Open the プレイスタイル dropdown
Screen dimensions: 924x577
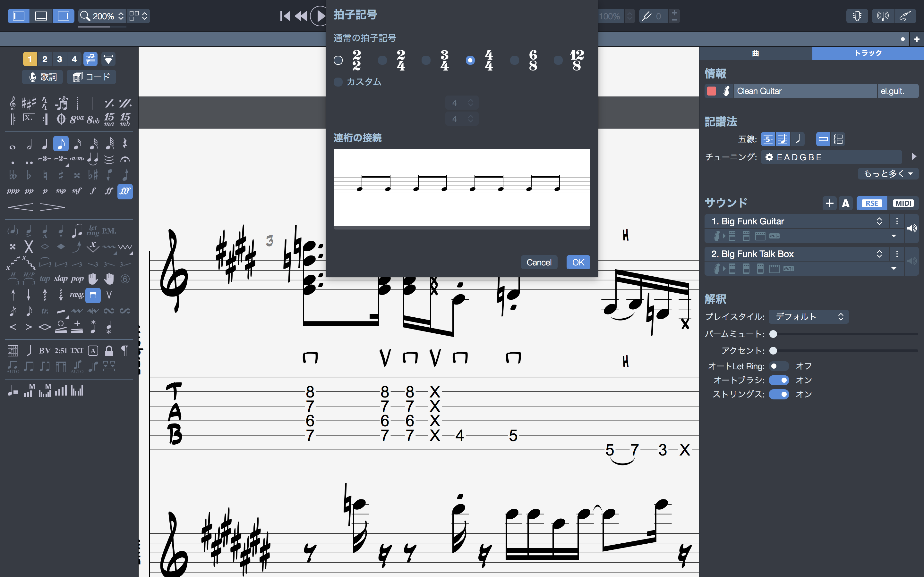tap(808, 316)
